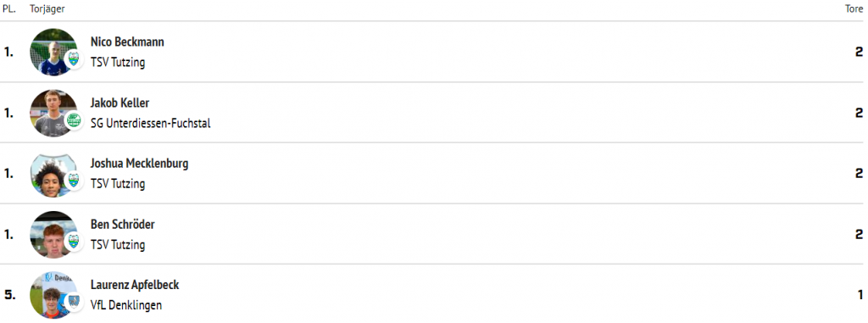Open the VfL Denklingen team link
Screen dimensions: 868x323
(126, 305)
